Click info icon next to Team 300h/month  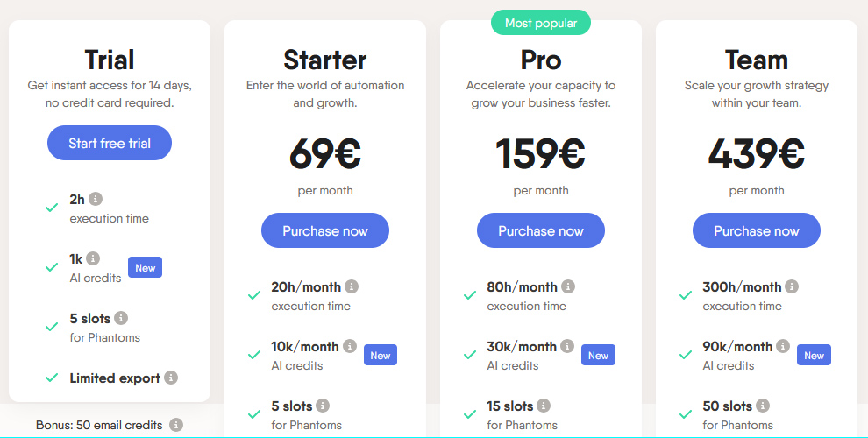tap(793, 286)
